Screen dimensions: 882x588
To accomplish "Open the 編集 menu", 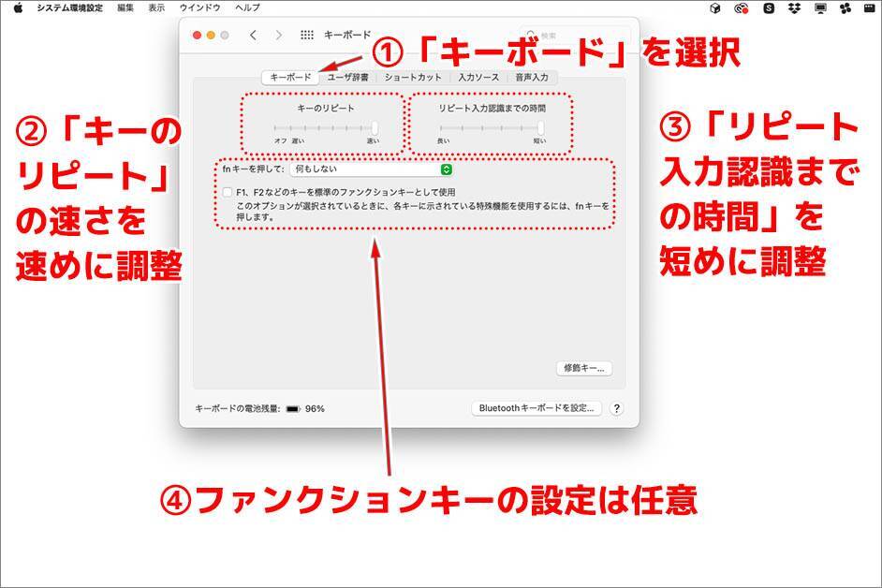I will 126,7.
